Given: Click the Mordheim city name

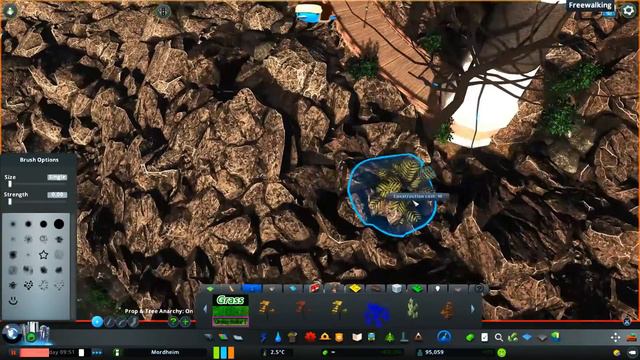Looking at the screenshot, I should point(165,352).
